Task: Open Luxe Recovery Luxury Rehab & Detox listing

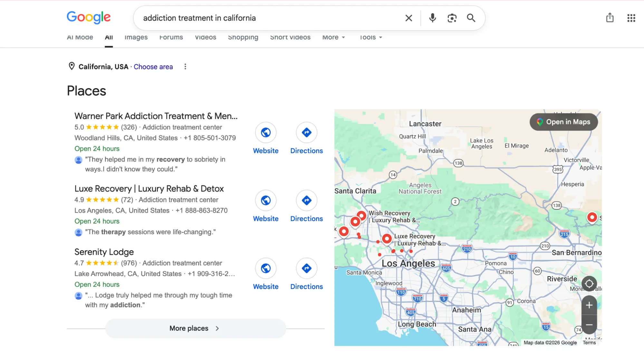Action: click(x=149, y=189)
